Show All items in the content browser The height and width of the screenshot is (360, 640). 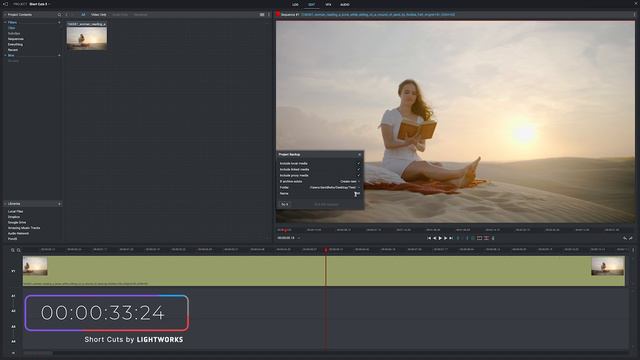tap(83, 15)
